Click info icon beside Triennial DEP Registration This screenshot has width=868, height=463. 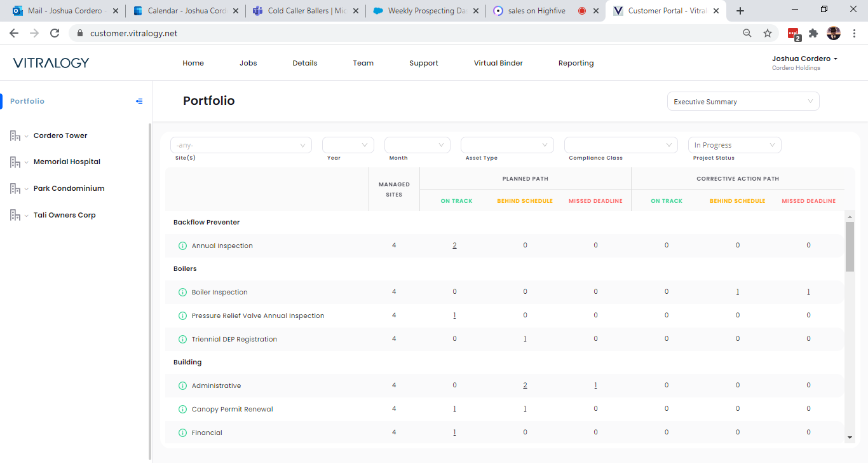(x=182, y=340)
